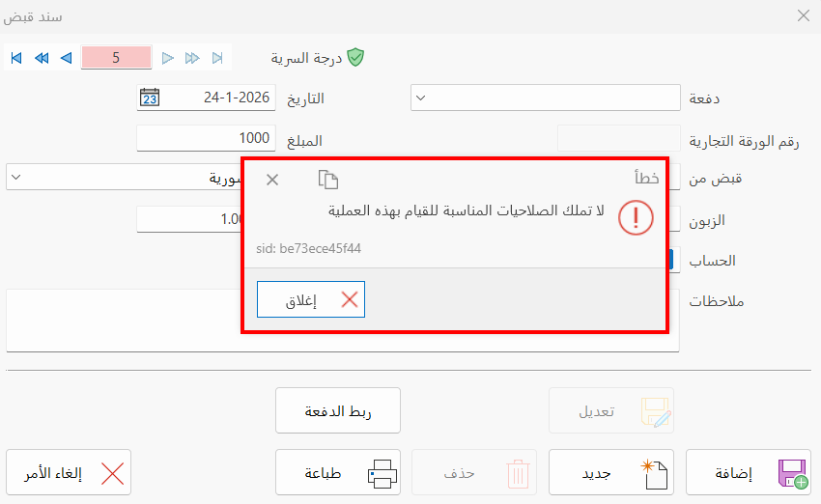Click the error message text لا تملك الصلاحيات

(466, 210)
